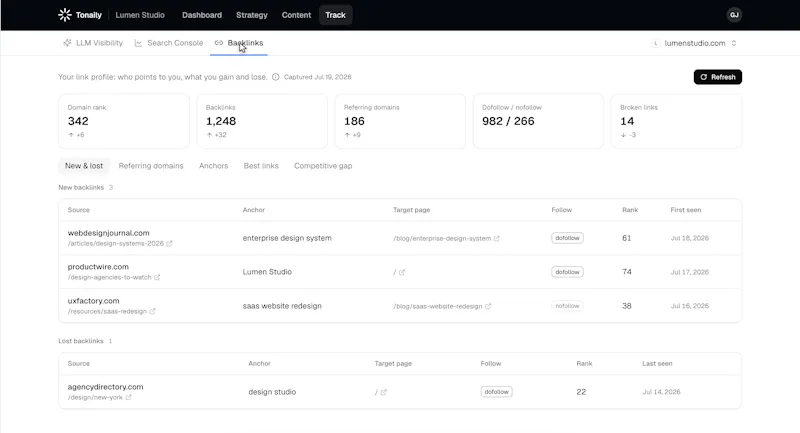Click nofollow badge in uxfactory.com row

[x=567, y=306]
